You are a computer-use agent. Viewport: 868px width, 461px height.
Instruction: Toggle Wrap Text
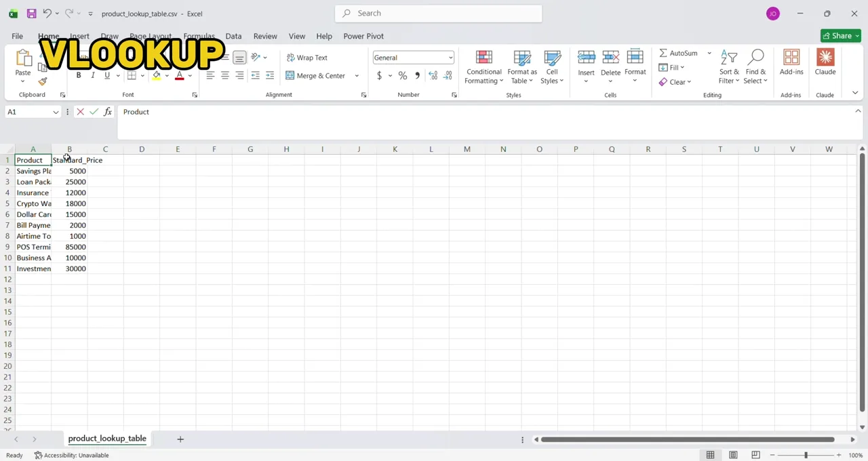click(x=307, y=58)
